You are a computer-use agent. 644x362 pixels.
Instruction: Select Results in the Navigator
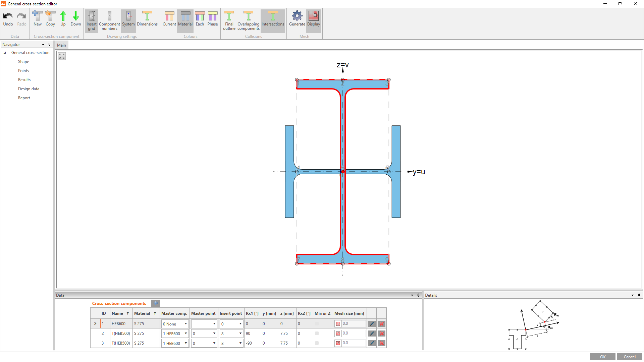tap(24, 80)
